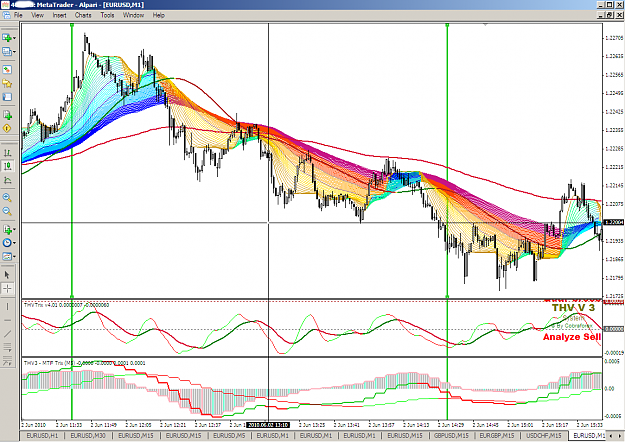Select the Candlesticks chart type
Viewport: 625px width, 442px height.
pyautogui.click(x=7, y=166)
